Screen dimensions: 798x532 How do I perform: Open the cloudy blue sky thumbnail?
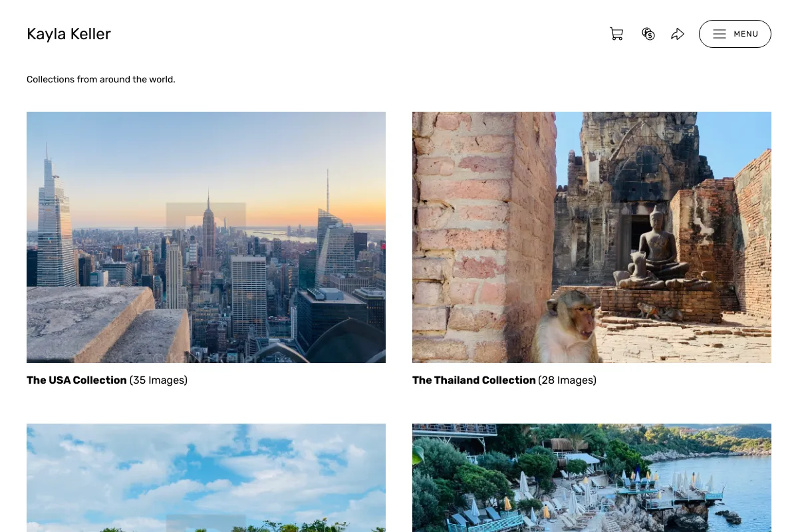(206, 477)
